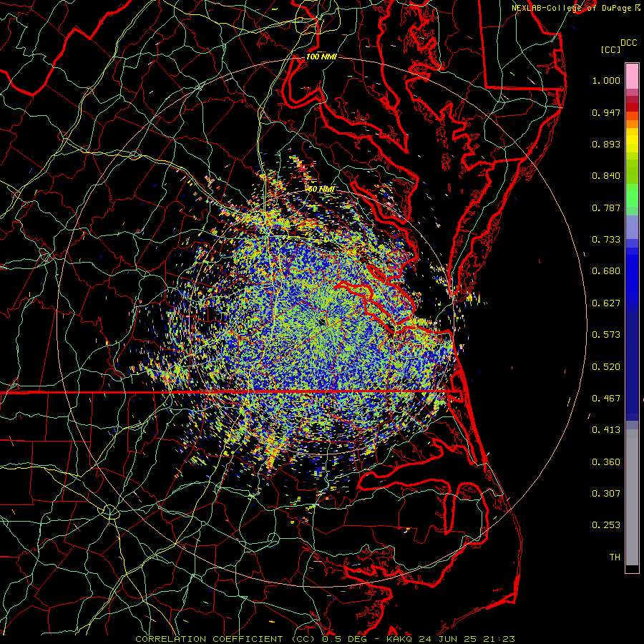Viewport: 644px width, 644px height.
Task: Pick the gray band on the color bar
Action: [632, 497]
